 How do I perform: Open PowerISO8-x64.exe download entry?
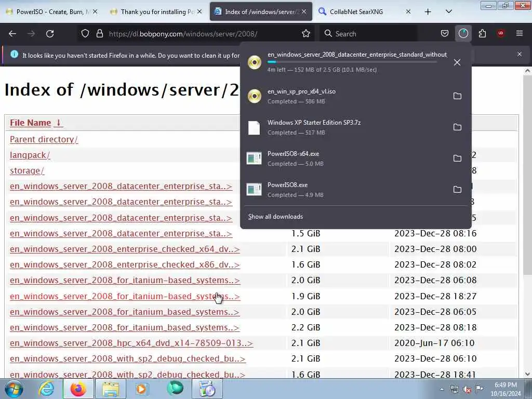pyautogui.click(x=346, y=158)
